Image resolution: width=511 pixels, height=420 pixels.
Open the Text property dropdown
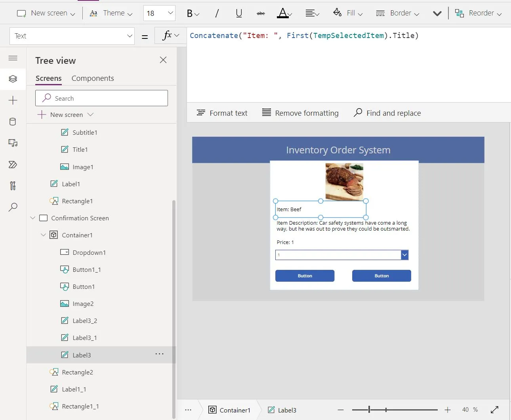(72, 36)
